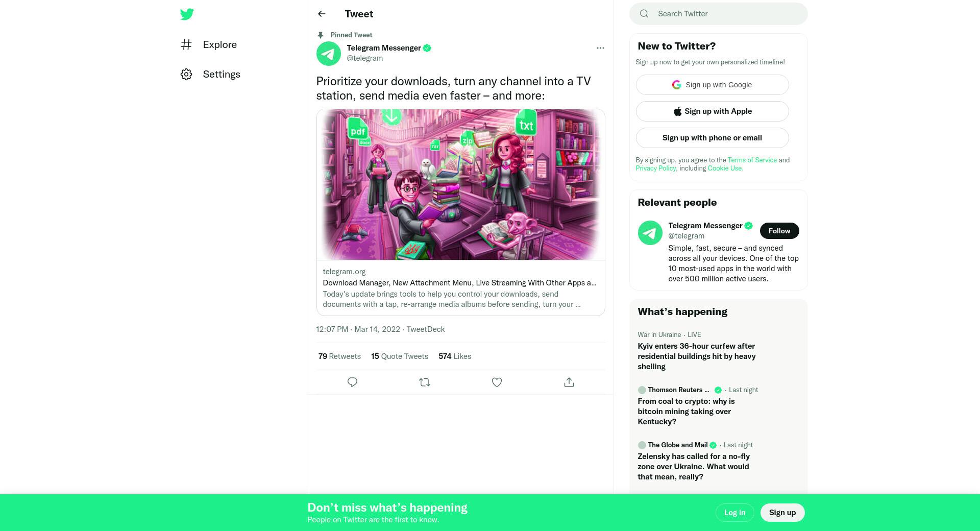The height and width of the screenshot is (531, 980).
Task: Click the Twitter bird logo
Action: point(187,14)
